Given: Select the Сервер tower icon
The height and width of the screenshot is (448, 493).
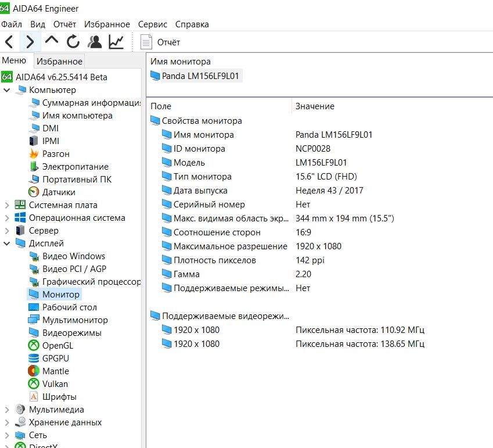Looking at the screenshot, I should pyautogui.click(x=20, y=230).
